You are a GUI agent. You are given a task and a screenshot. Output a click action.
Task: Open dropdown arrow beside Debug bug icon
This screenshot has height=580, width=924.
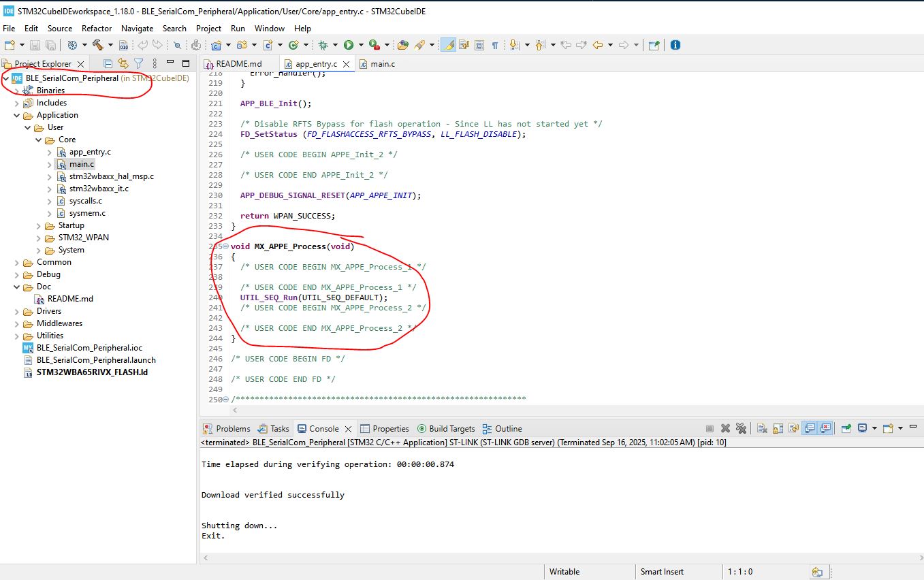334,45
